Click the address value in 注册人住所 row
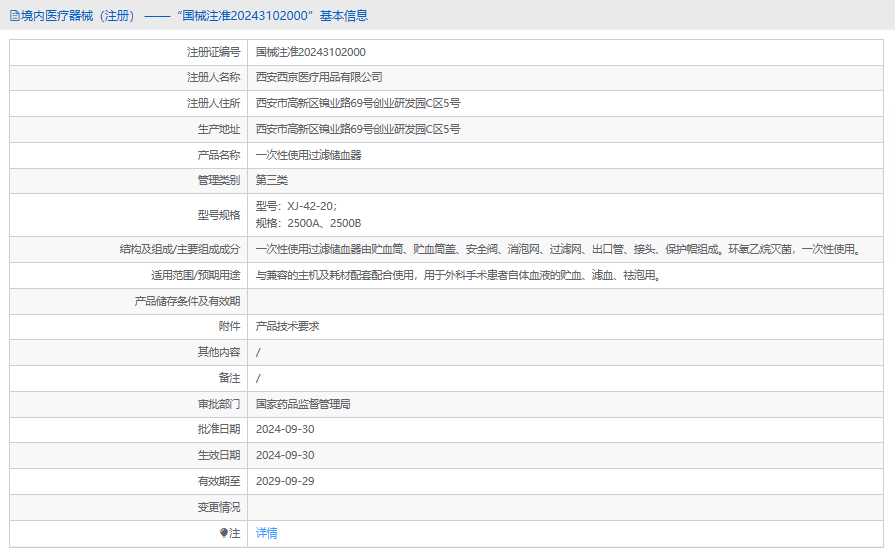The image size is (895, 552). point(358,103)
